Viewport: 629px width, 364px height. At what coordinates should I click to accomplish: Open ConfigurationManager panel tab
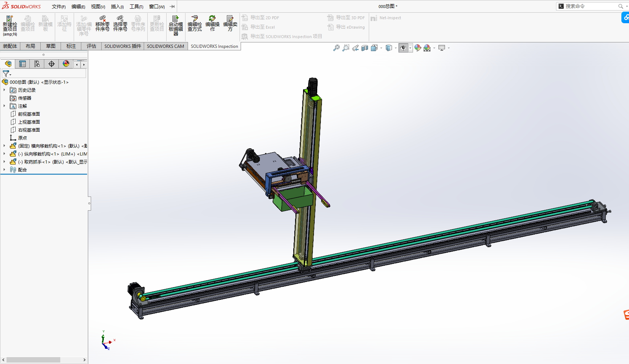(37, 64)
